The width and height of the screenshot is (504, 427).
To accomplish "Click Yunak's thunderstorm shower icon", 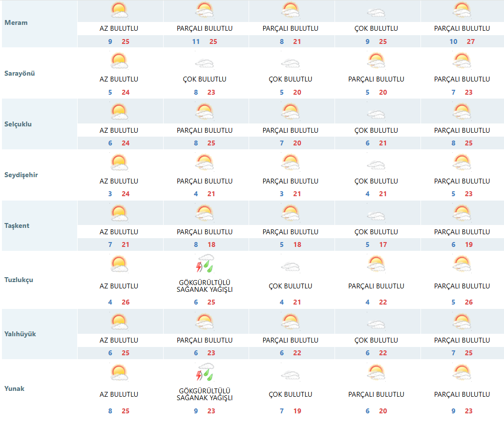I will tap(206, 372).
